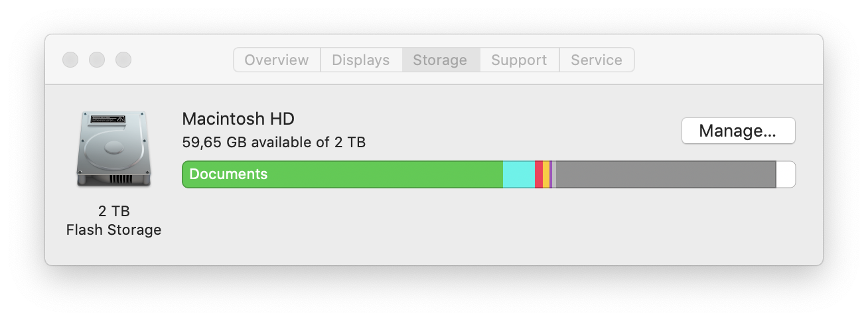Click the green Documents storage segment
868x321 pixels.
pos(342,174)
